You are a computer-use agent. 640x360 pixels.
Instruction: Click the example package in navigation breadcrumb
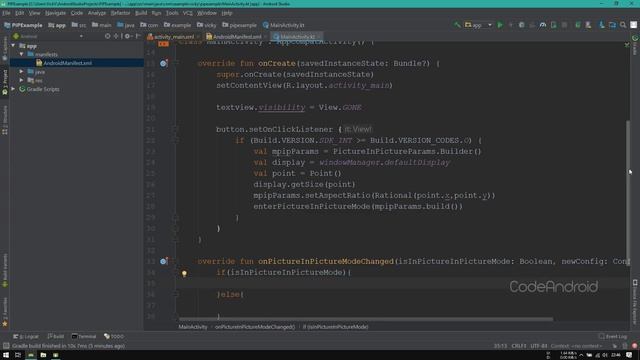178,25
